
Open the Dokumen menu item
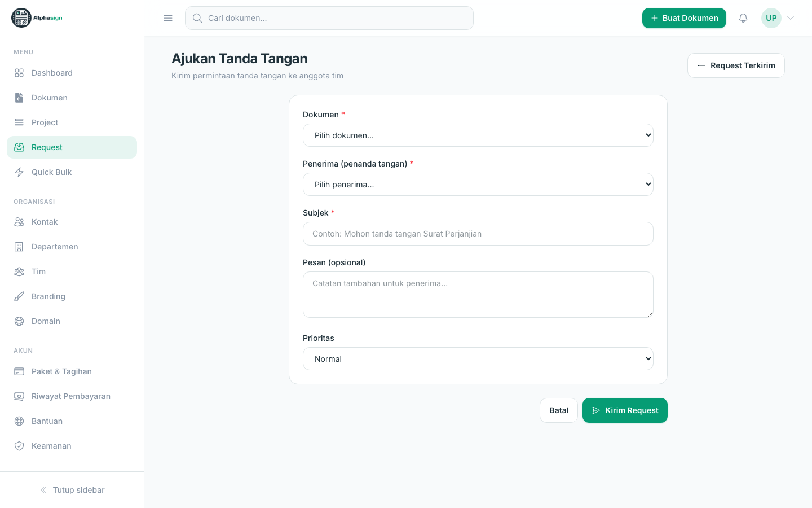pos(72,98)
